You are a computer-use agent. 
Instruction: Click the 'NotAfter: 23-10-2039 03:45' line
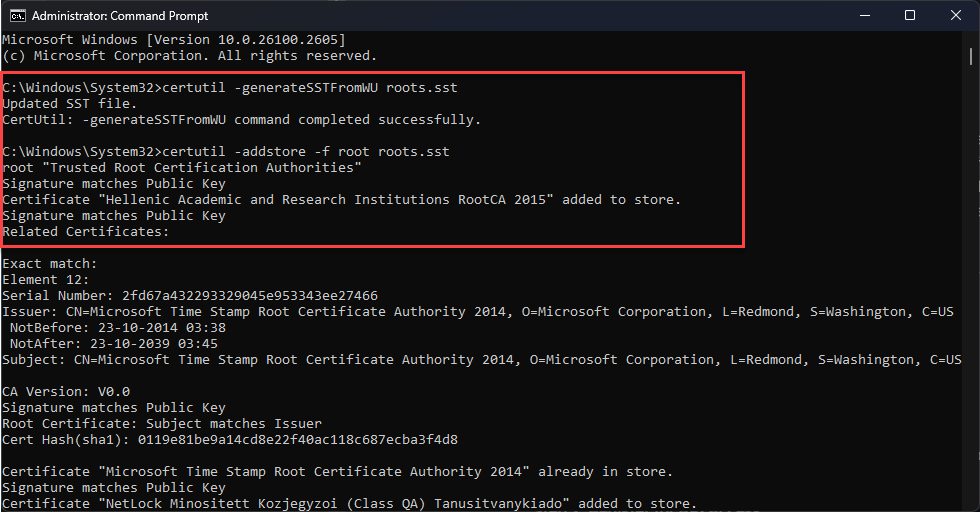114,343
